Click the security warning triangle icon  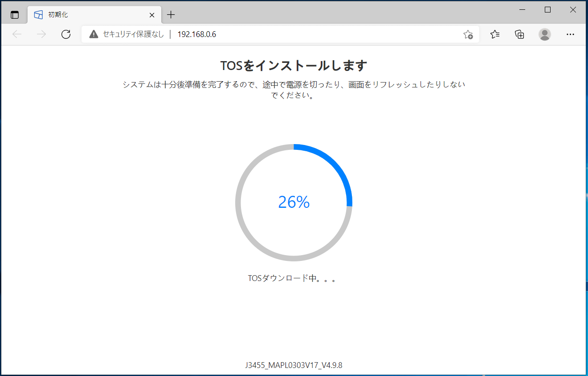tap(94, 34)
